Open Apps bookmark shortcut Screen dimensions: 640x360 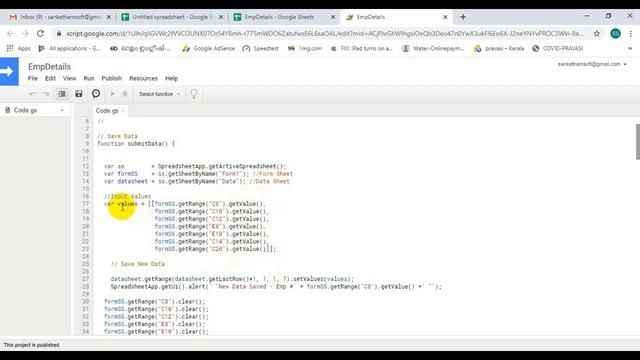click(19, 48)
